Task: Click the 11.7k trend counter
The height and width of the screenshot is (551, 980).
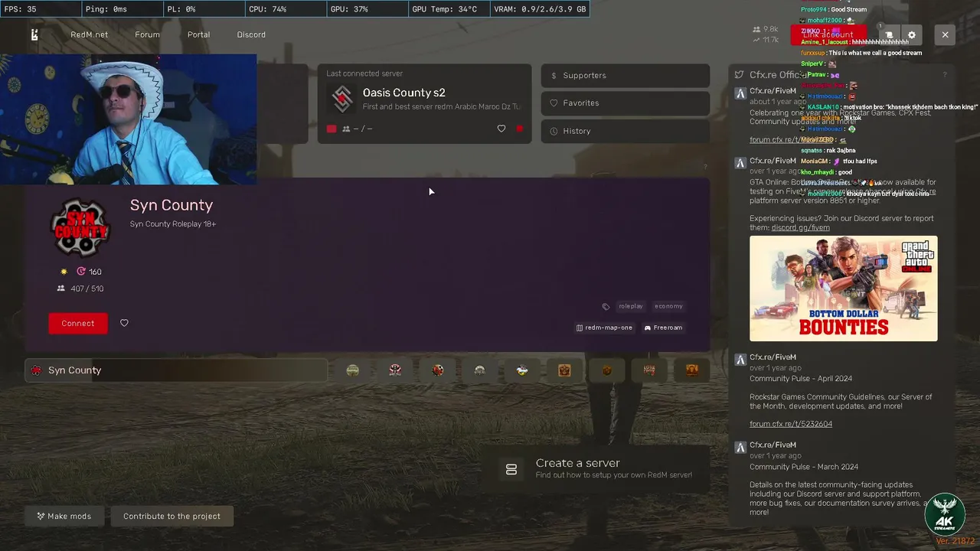Action: (x=766, y=40)
